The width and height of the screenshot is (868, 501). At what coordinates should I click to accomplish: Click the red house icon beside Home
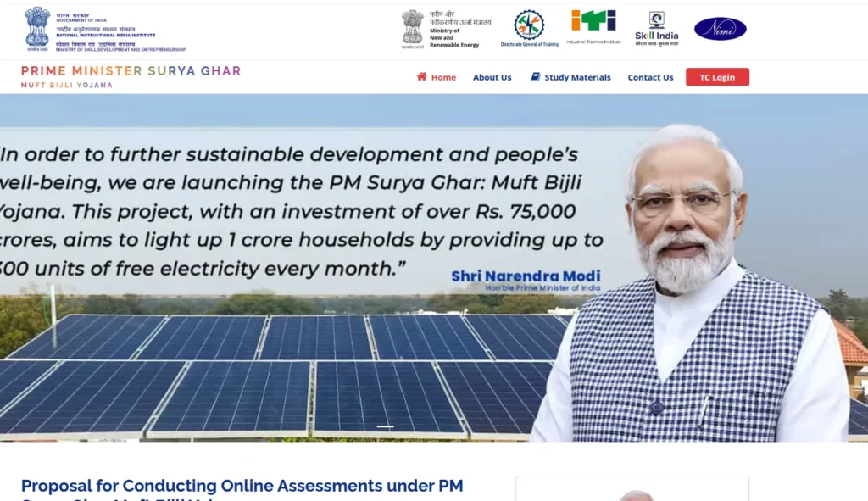[420, 76]
